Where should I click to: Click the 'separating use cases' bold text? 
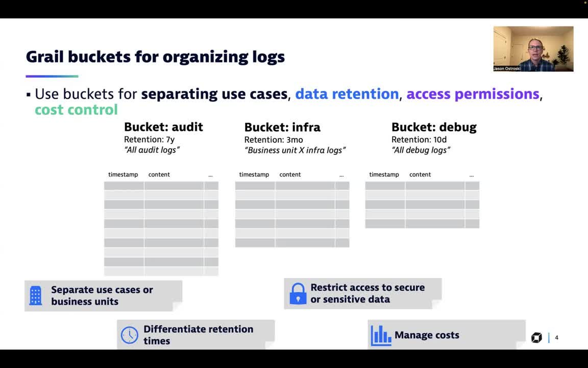(x=214, y=94)
